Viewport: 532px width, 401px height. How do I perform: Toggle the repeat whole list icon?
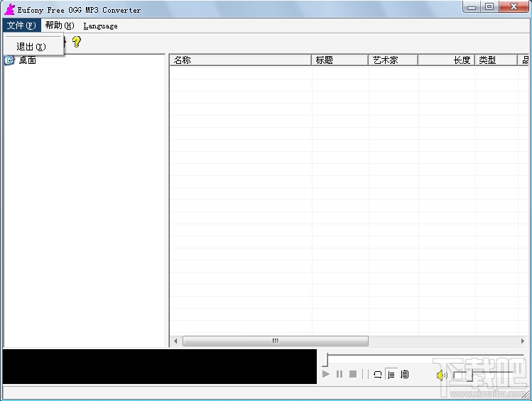(x=405, y=374)
